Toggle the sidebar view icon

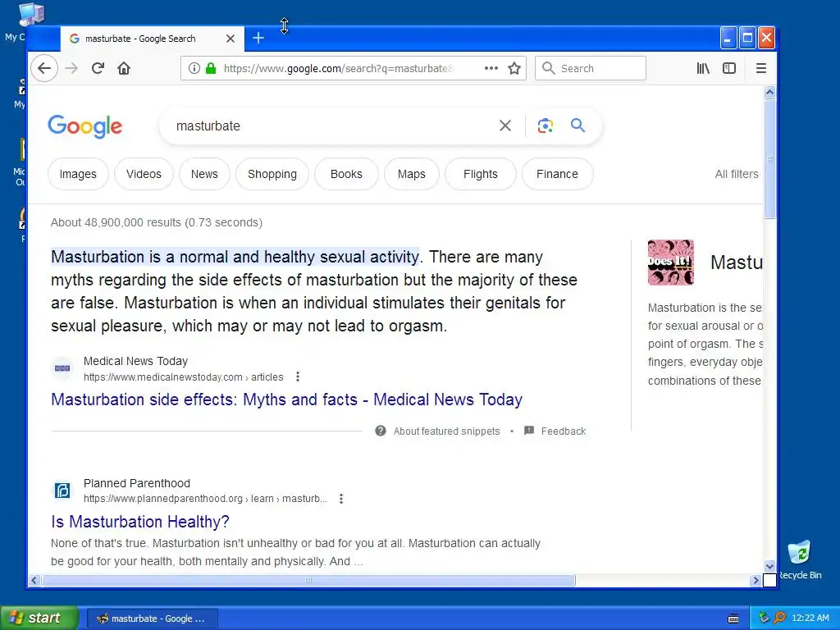coord(729,68)
